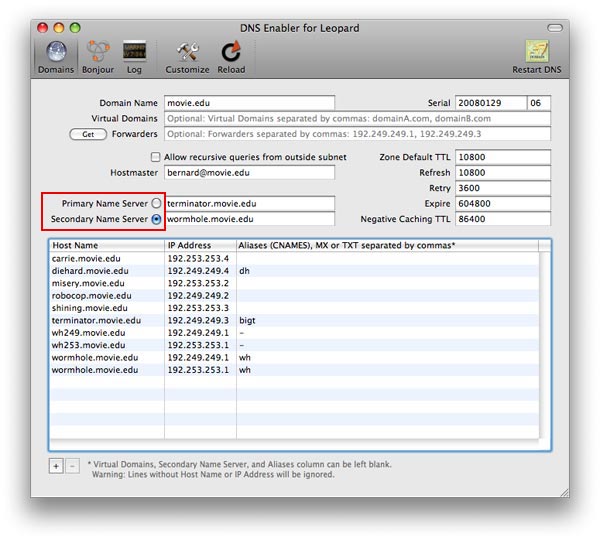Select the Secondary Name Server radio button
Screen dimensions: 600x540
click(155, 218)
